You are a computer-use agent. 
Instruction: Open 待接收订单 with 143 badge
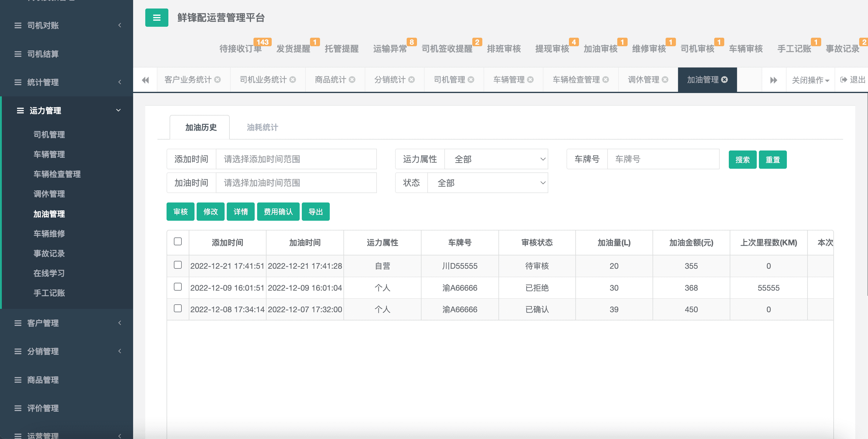241,49
